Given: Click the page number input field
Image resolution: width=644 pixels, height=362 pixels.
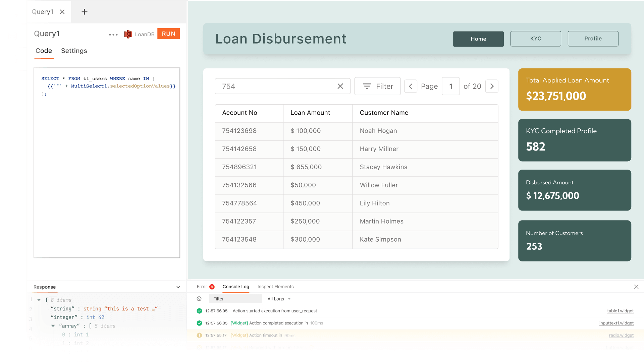Looking at the screenshot, I should coord(450,86).
